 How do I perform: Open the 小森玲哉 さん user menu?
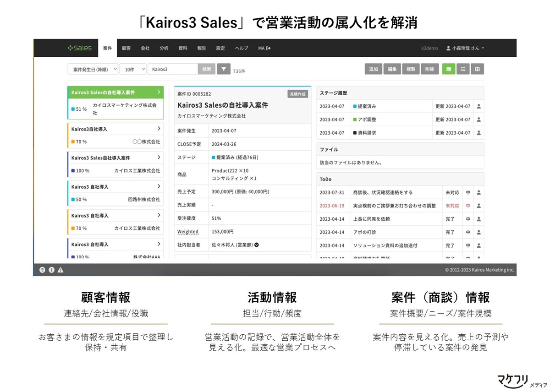click(465, 48)
